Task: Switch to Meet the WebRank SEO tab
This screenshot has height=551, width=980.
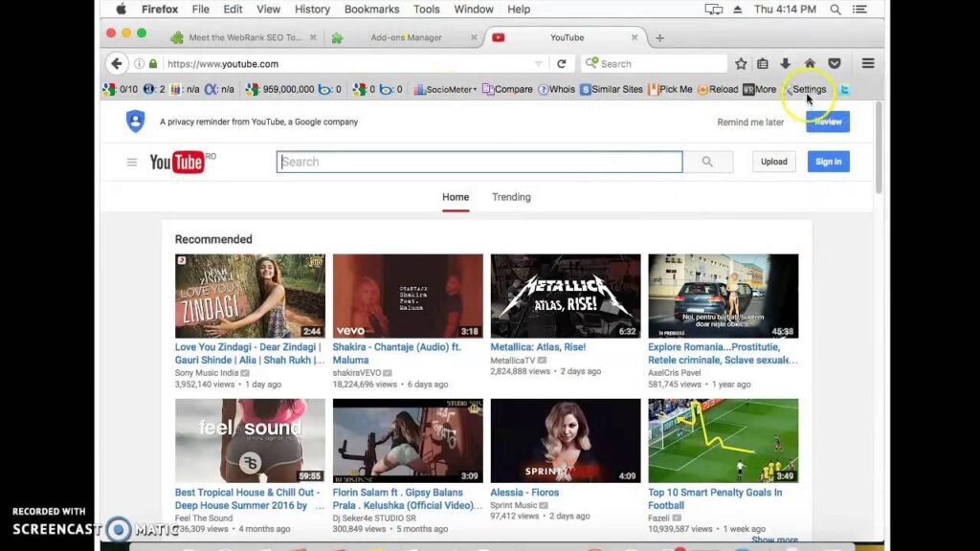Action: [x=244, y=37]
